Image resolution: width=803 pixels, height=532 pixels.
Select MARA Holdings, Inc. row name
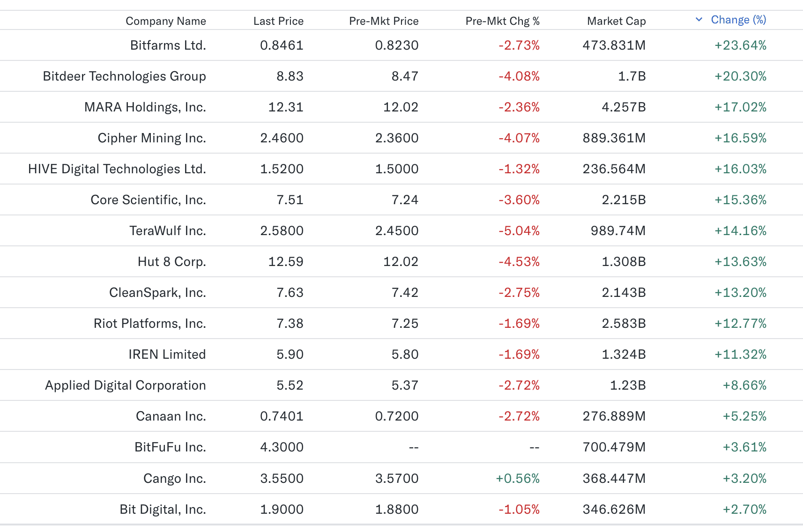pos(145,107)
